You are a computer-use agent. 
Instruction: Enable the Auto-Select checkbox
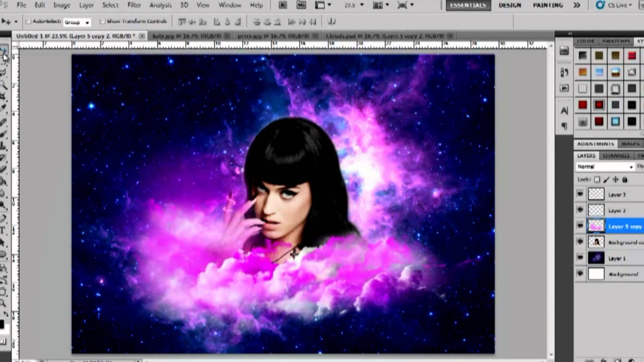click(29, 21)
